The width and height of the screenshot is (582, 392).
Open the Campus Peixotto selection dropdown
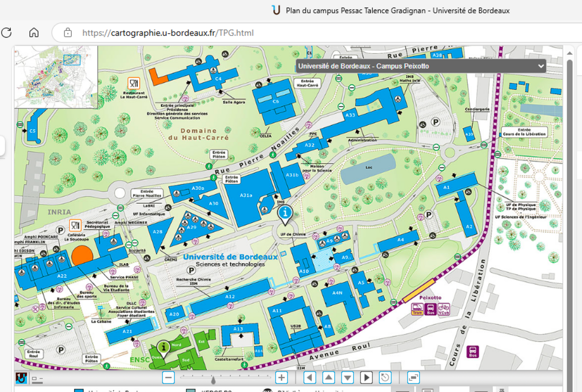coord(421,66)
